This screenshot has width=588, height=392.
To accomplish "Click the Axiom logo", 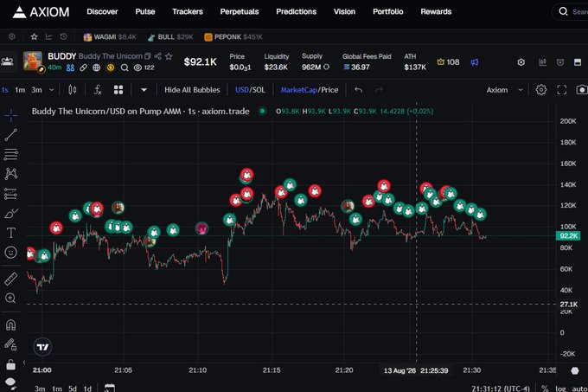I will 41,12.
